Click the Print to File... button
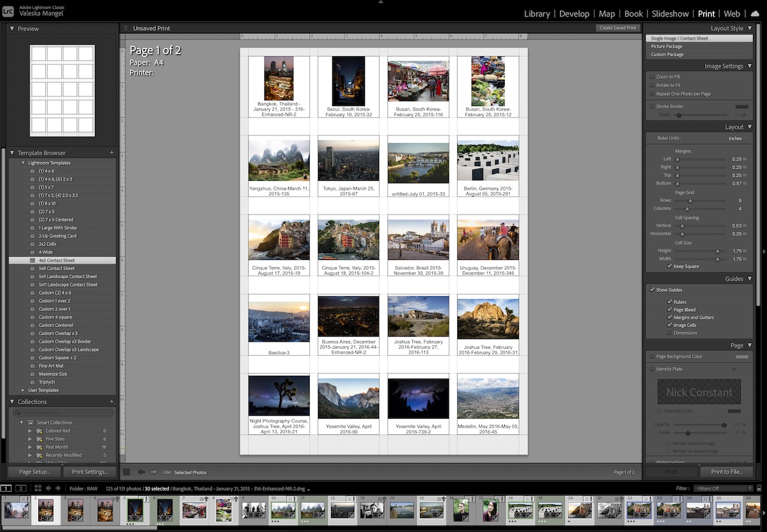Viewport: 767px width, 532px height. pyautogui.click(x=727, y=471)
